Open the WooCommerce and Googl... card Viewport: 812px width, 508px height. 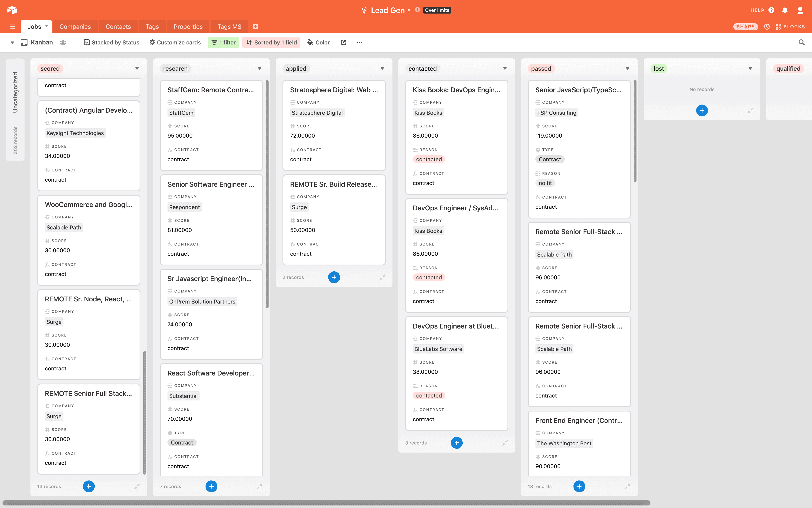(89, 240)
